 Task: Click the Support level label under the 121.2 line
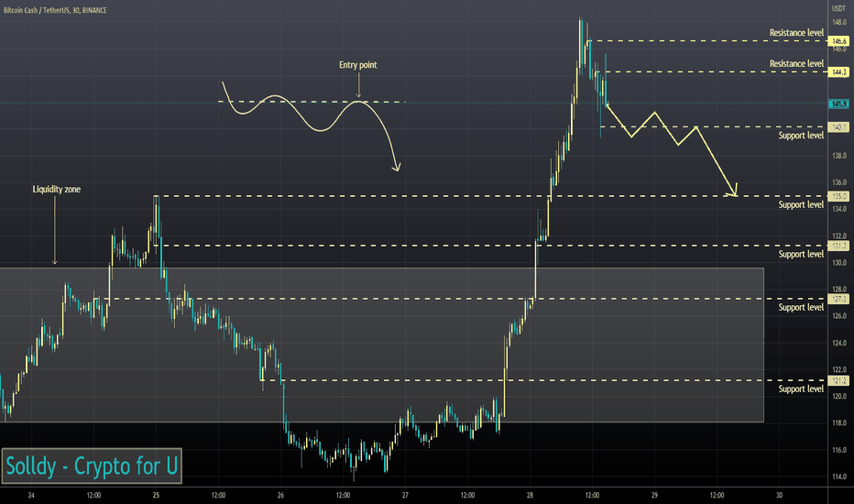[x=801, y=389]
